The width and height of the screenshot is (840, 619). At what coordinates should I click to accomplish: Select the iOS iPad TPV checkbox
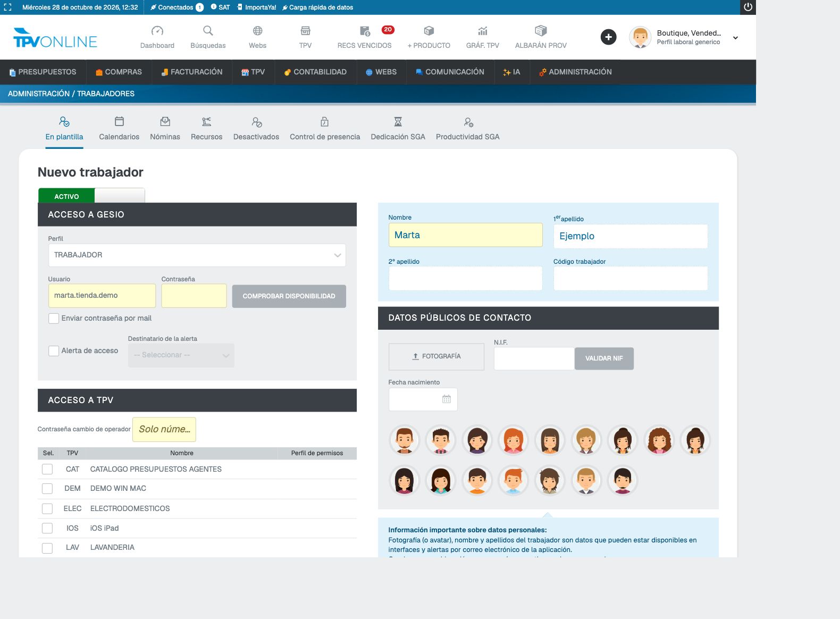click(x=47, y=529)
